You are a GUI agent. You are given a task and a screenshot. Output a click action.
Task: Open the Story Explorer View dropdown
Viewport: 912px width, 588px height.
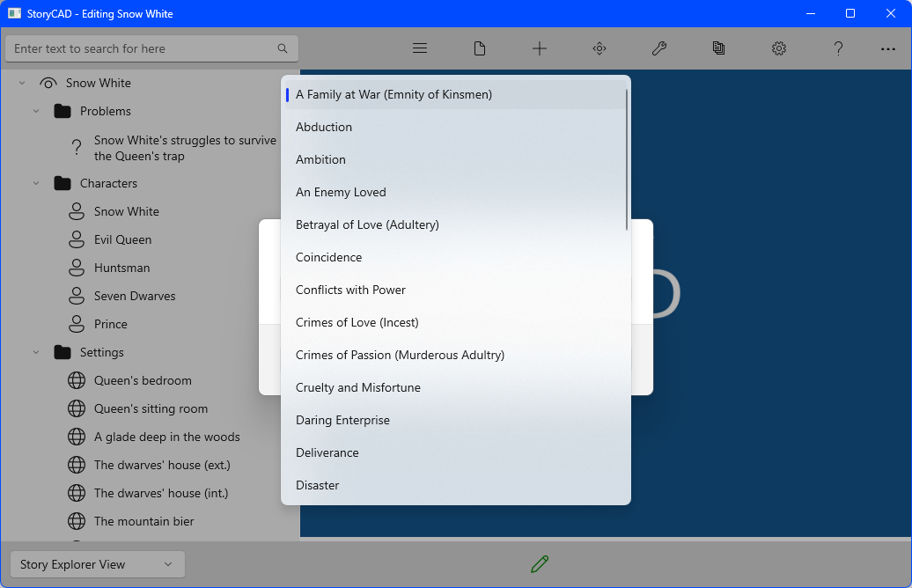point(97,564)
